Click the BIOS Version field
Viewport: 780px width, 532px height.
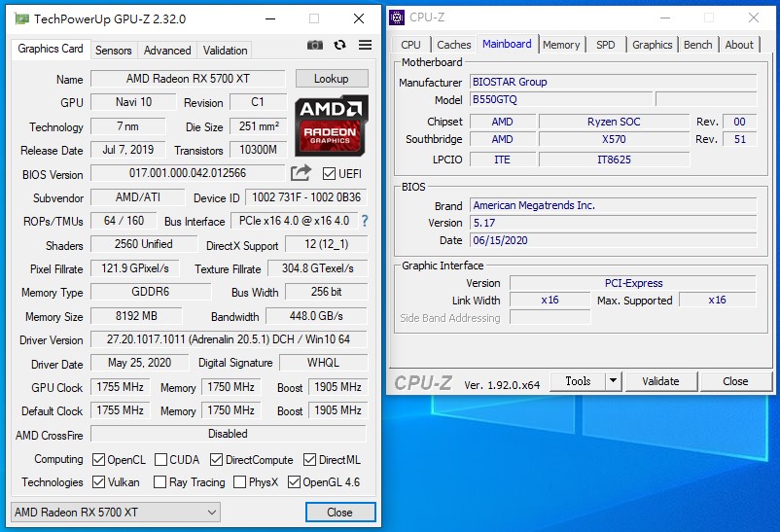pyautogui.click(x=188, y=173)
